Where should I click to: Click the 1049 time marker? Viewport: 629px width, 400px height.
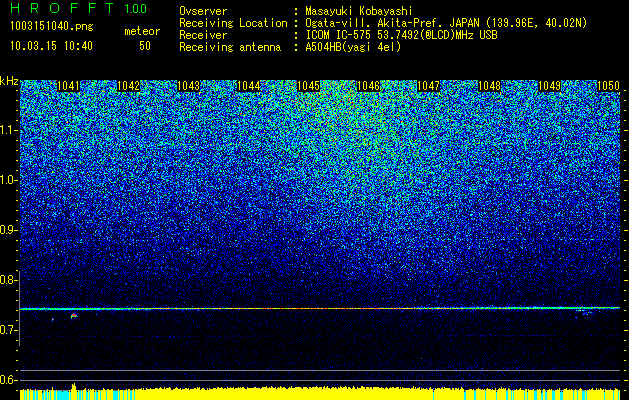(x=549, y=86)
